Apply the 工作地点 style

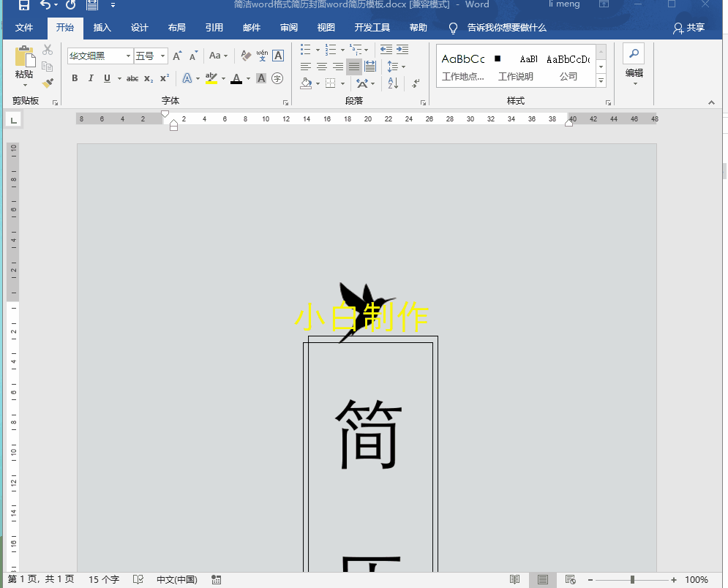pyautogui.click(x=463, y=67)
